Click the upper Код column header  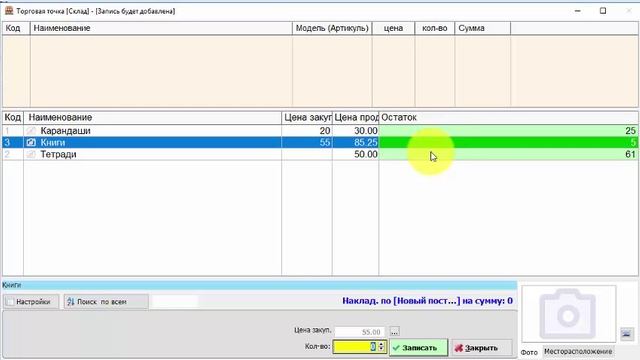(x=16, y=28)
